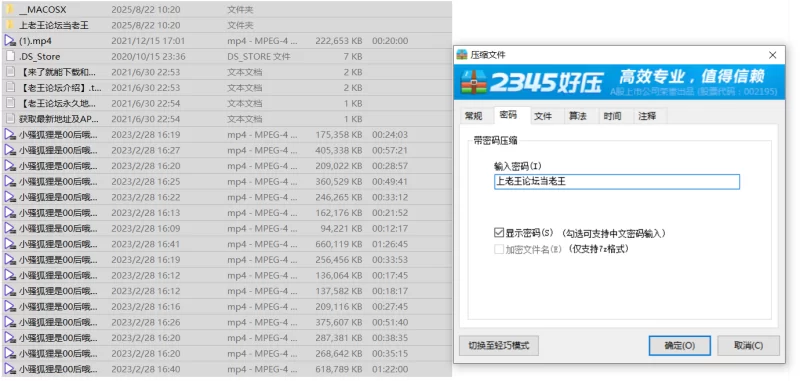Uncheck the 显示密码(S) checkbox
800x381 pixels.
point(498,233)
